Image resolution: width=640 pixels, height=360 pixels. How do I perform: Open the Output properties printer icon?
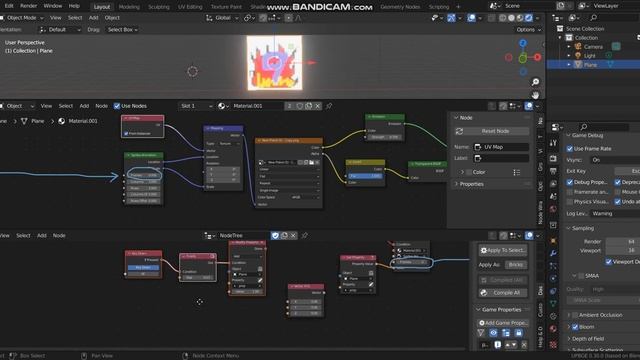click(x=553, y=171)
